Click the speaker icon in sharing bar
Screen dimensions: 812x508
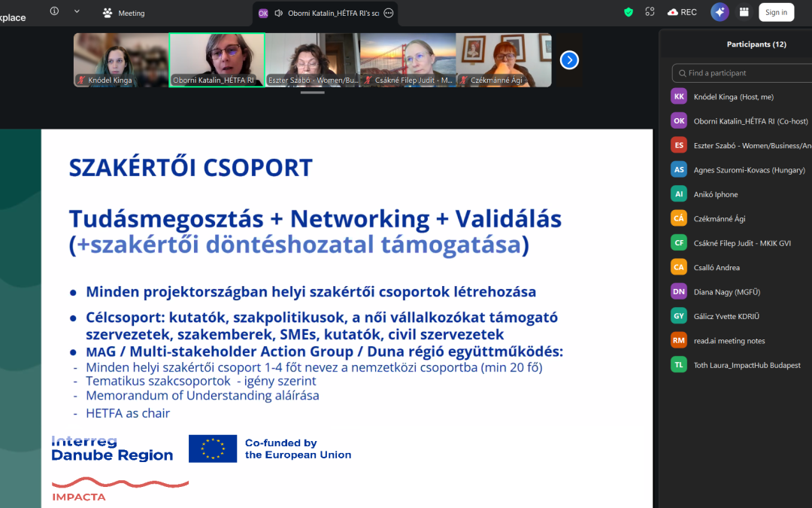(x=279, y=13)
